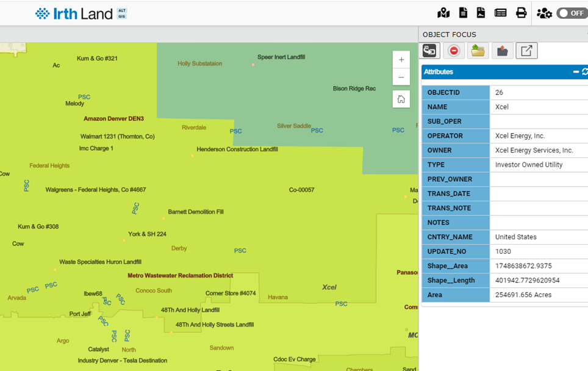Collapse the Attributes panel with minus icon
The image size is (588, 371).
pyautogui.click(x=576, y=71)
